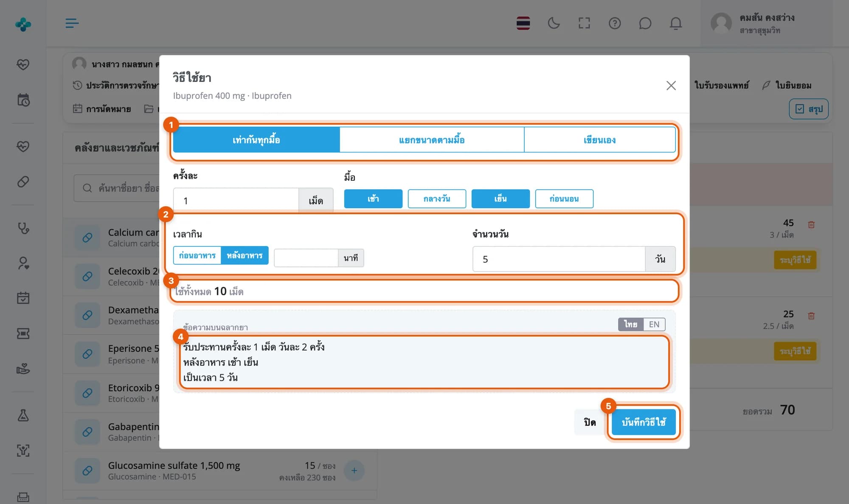Open ใบรับรองแพทย์ link
This screenshot has height=504, width=849.
(x=722, y=86)
